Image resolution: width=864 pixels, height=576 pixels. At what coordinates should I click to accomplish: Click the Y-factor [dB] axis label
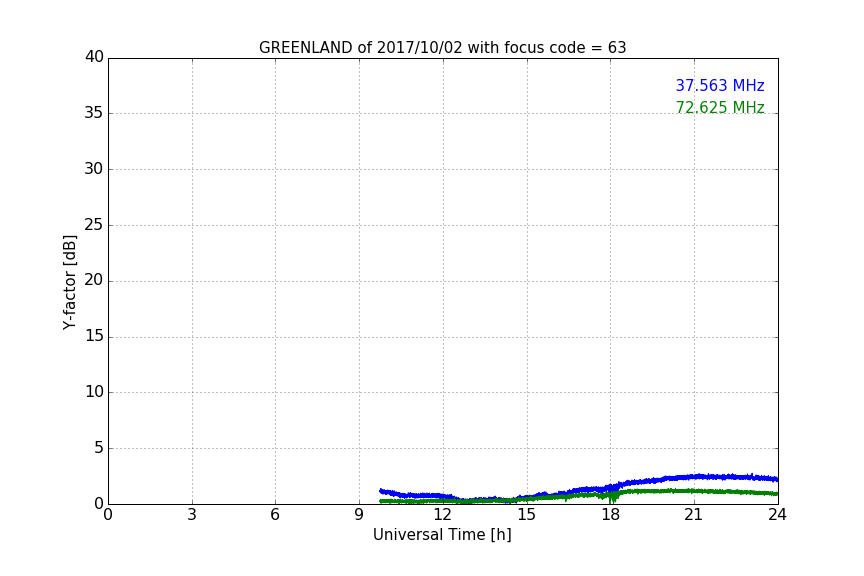69,282
